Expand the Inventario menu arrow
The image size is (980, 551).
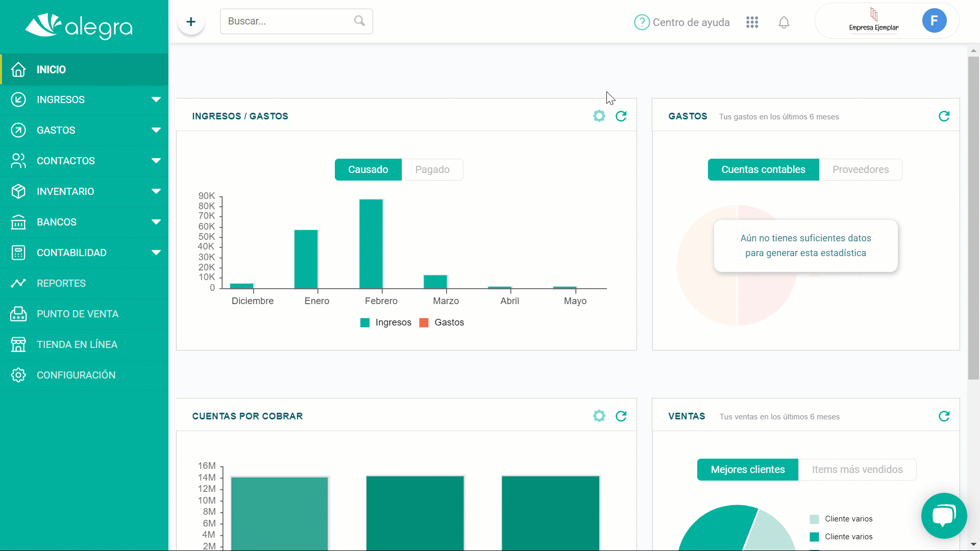tap(156, 191)
